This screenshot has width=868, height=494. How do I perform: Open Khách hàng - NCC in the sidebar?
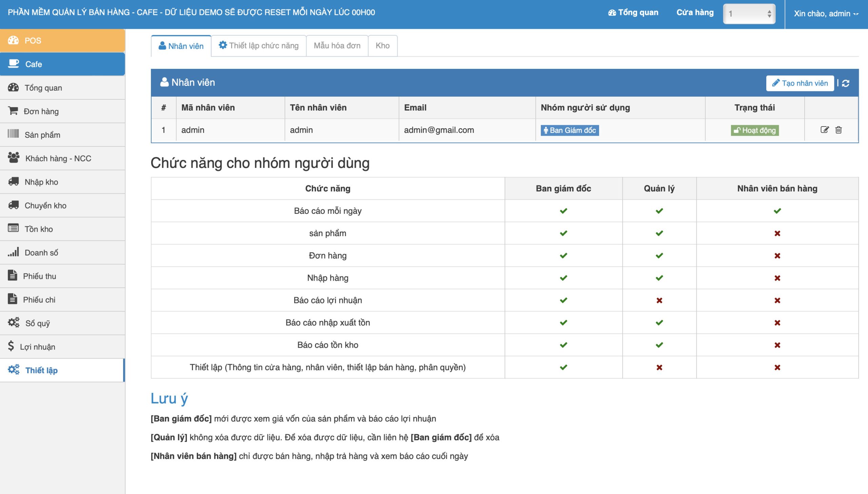click(58, 158)
